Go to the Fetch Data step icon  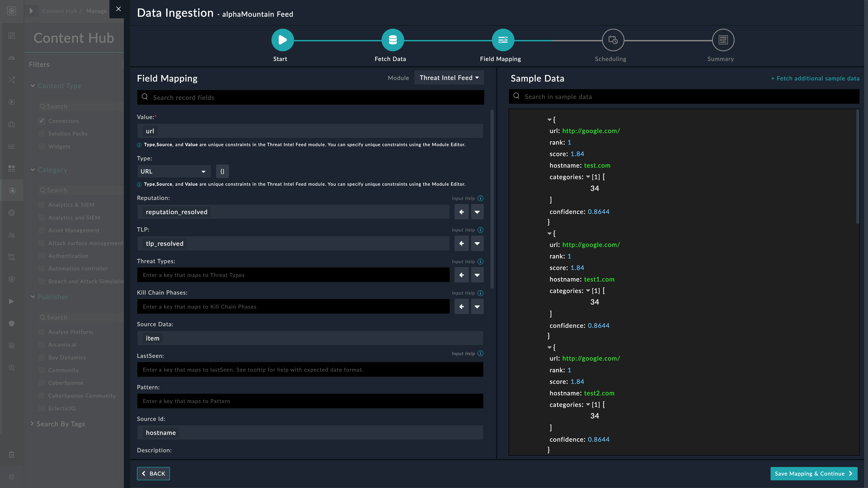[393, 40]
